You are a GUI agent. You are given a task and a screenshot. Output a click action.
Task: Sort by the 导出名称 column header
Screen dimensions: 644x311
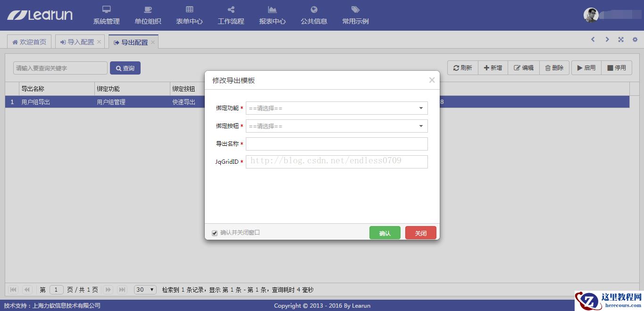click(x=57, y=89)
